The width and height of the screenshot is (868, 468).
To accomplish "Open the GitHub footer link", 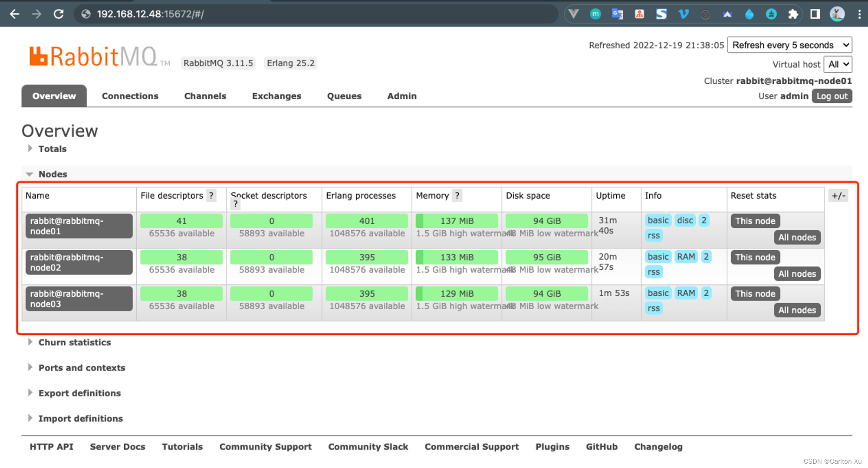I will pos(602,447).
